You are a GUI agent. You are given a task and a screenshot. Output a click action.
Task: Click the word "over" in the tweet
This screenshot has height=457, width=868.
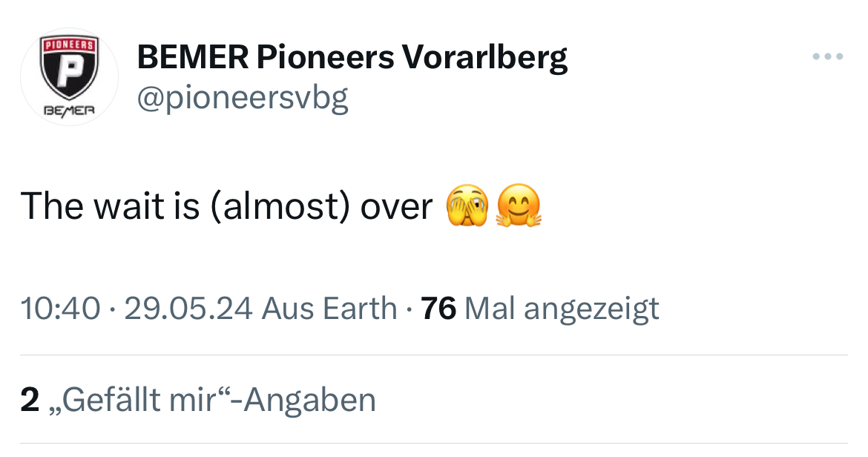396,206
